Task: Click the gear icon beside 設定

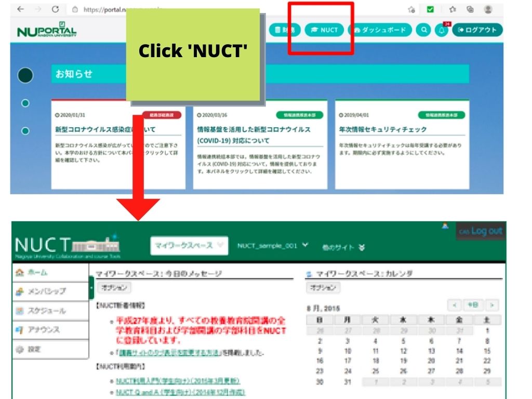Action: tap(20, 349)
